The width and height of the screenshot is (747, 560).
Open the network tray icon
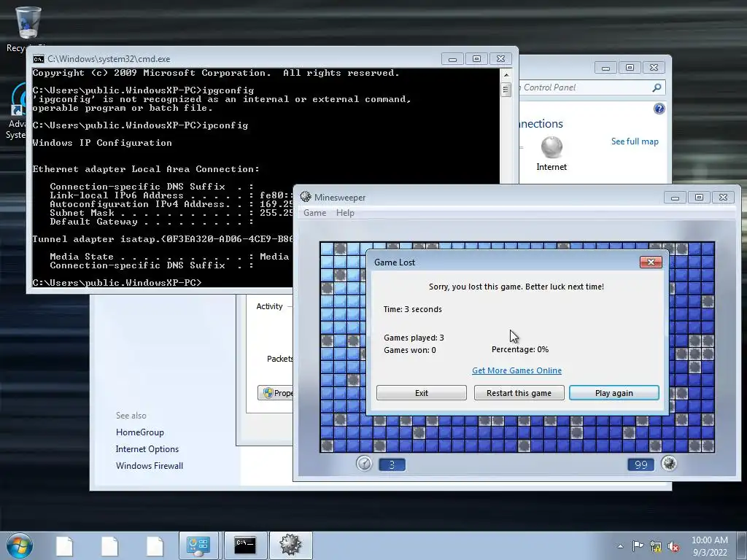[x=656, y=546]
